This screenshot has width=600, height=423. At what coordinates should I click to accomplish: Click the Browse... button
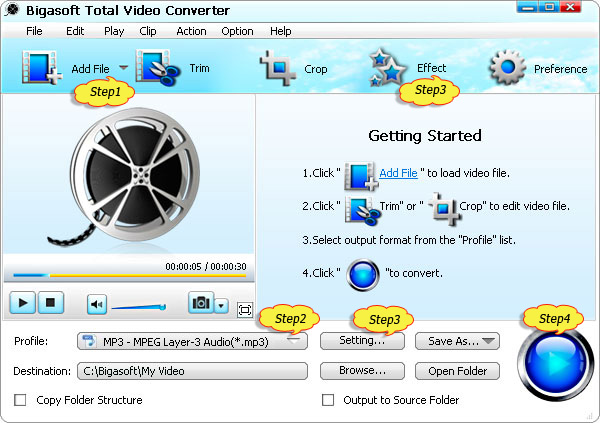[362, 371]
